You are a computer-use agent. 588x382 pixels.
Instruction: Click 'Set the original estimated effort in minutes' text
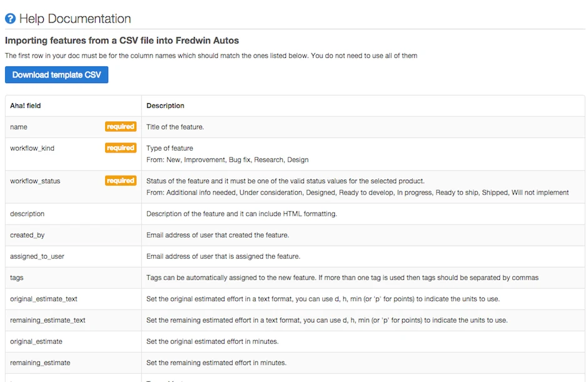click(213, 341)
